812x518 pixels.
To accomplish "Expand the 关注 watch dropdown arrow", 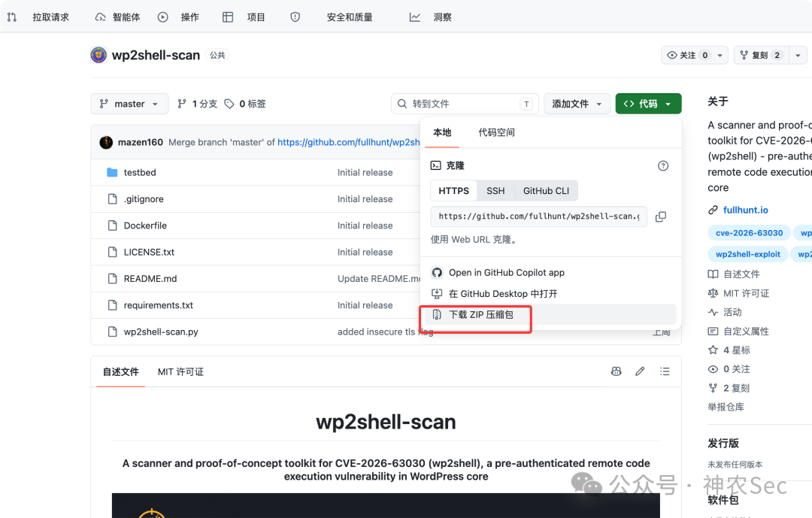I will coord(720,55).
